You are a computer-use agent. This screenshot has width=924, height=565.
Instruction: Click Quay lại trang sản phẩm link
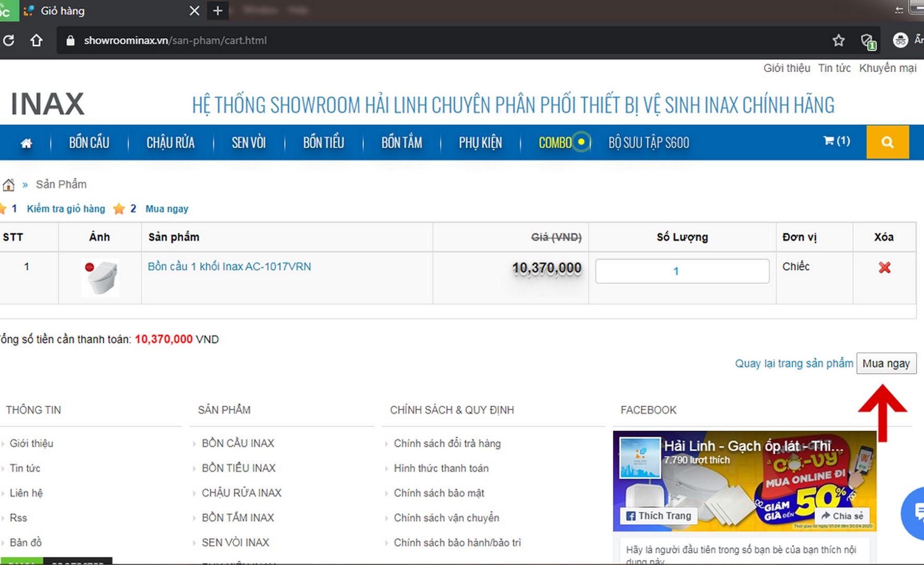pos(793,364)
